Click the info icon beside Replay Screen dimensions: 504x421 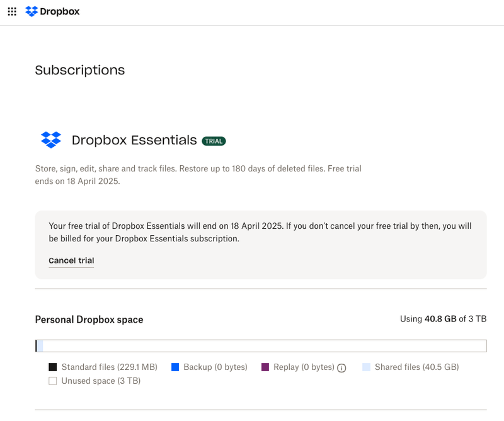342,368
